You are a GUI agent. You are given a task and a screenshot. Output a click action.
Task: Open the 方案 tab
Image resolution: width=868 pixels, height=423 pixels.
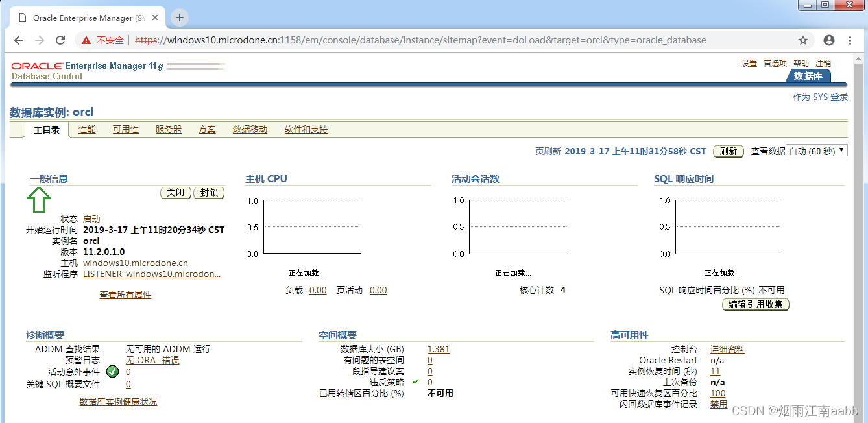pos(207,130)
